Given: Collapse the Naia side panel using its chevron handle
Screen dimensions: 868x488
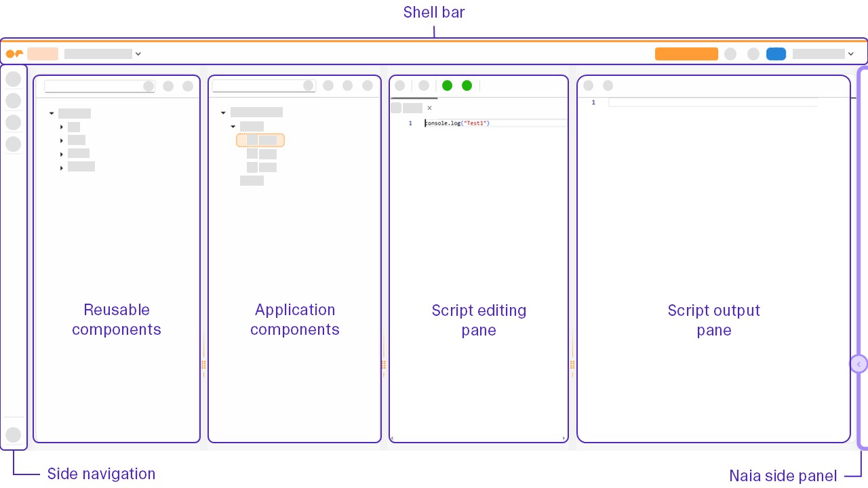Looking at the screenshot, I should click(859, 364).
